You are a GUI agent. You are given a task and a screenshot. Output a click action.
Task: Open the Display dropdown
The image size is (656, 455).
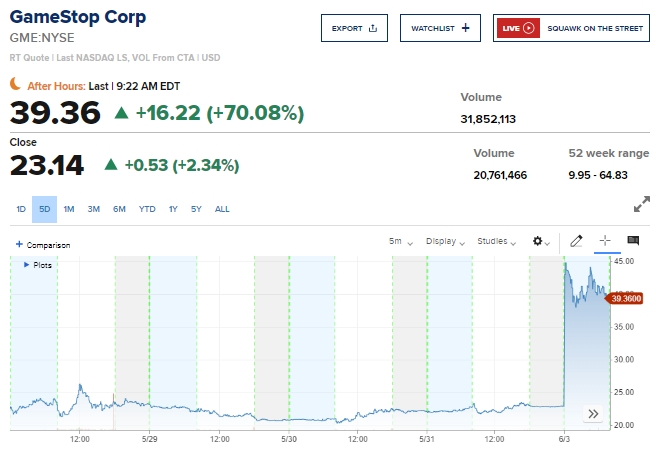pos(445,241)
